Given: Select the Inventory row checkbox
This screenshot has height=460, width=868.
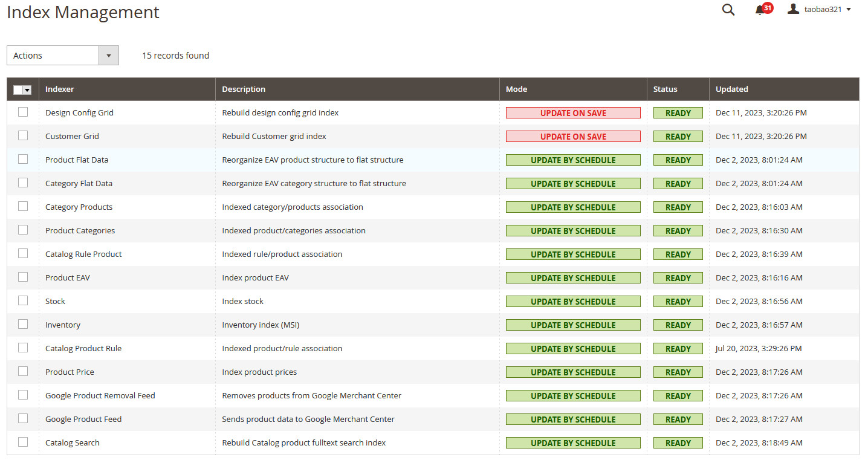Looking at the screenshot, I should click(x=23, y=324).
